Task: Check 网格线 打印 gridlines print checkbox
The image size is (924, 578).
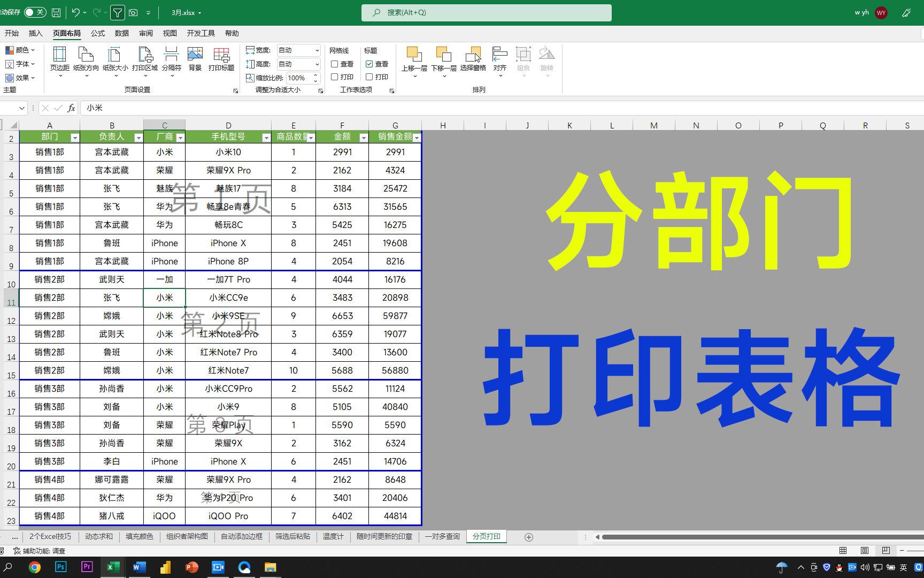Action: click(x=334, y=77)
